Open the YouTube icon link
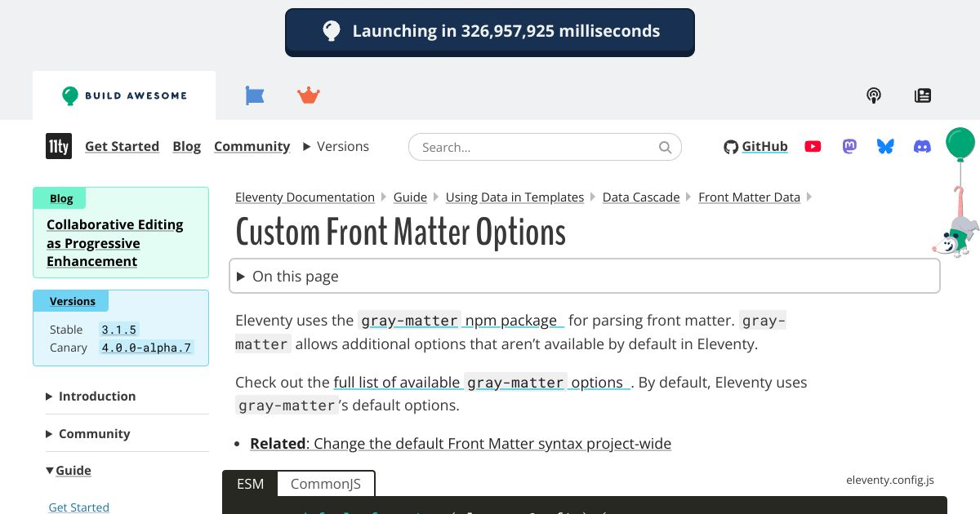Screen dimensions: 980x514 pos(813,146)
